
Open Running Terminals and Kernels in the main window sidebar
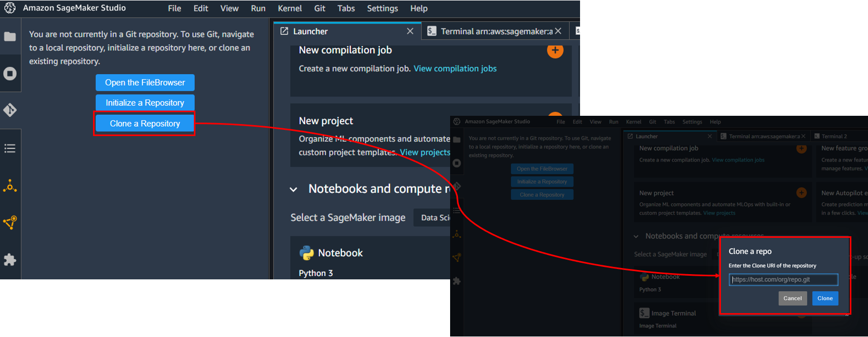tap(10, 74)
